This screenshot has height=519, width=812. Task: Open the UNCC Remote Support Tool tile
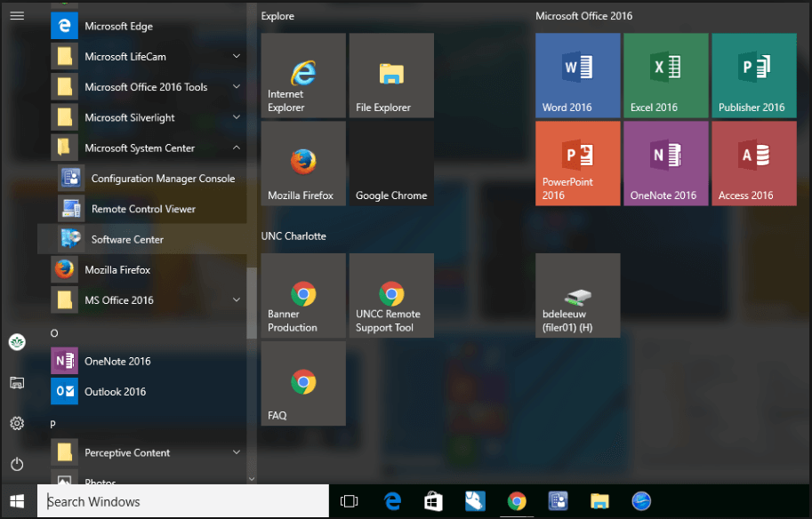coord(391,295)
